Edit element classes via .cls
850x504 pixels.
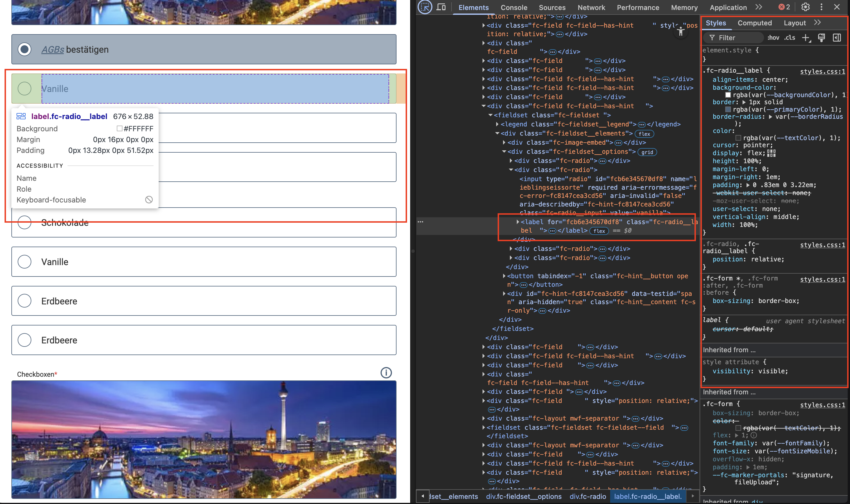(x=790, y=37)
